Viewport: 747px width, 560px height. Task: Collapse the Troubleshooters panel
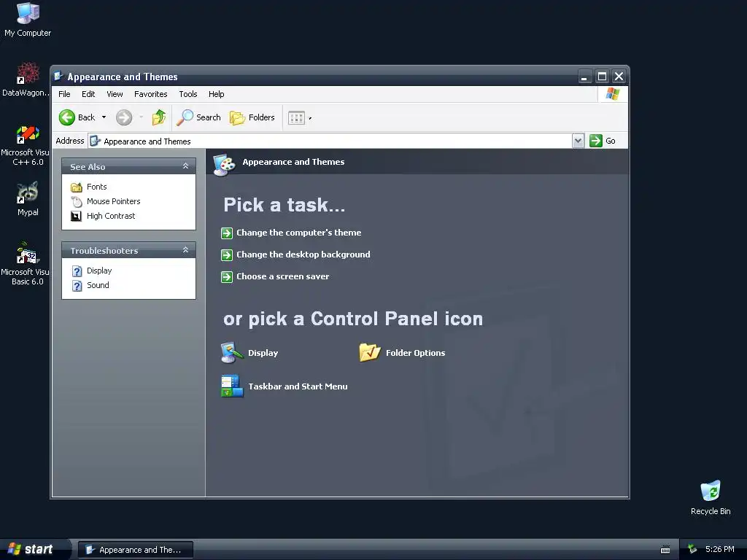pyautogui.click(x=185, y=250)
